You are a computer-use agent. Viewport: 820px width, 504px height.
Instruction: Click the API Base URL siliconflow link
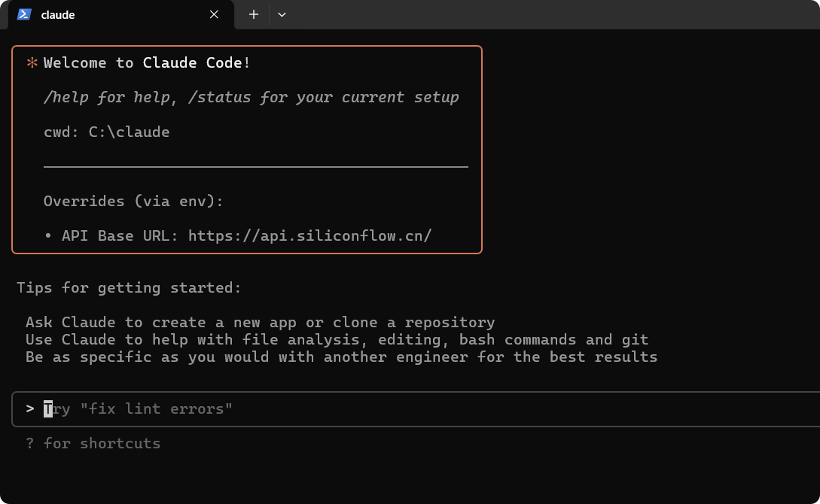pos(310,235)
